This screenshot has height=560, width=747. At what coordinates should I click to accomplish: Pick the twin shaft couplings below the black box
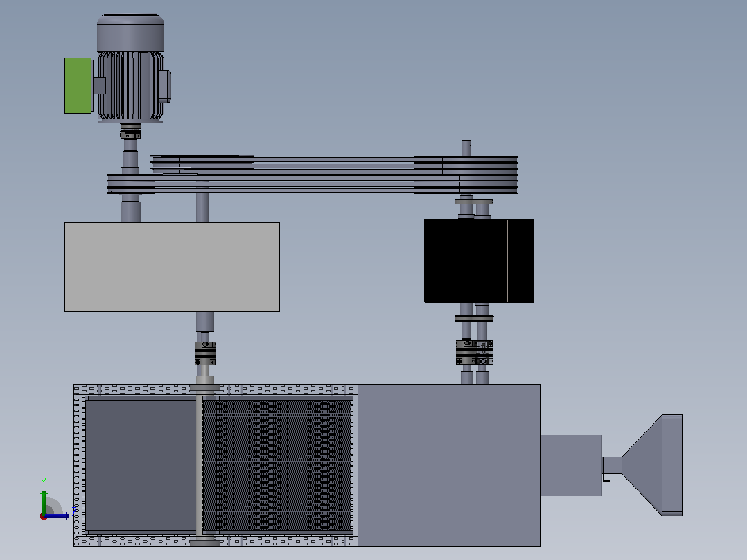(474, 352)
